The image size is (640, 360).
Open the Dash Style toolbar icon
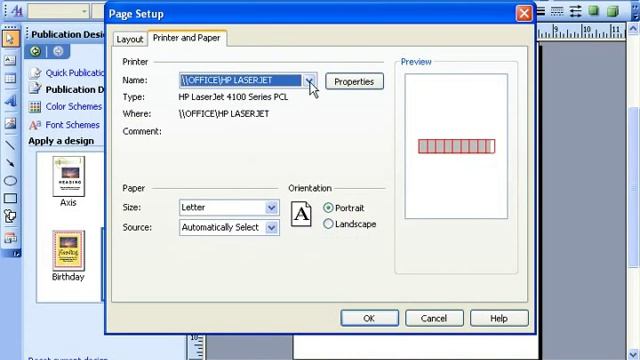pyautogui.click(x=557, y=11)
